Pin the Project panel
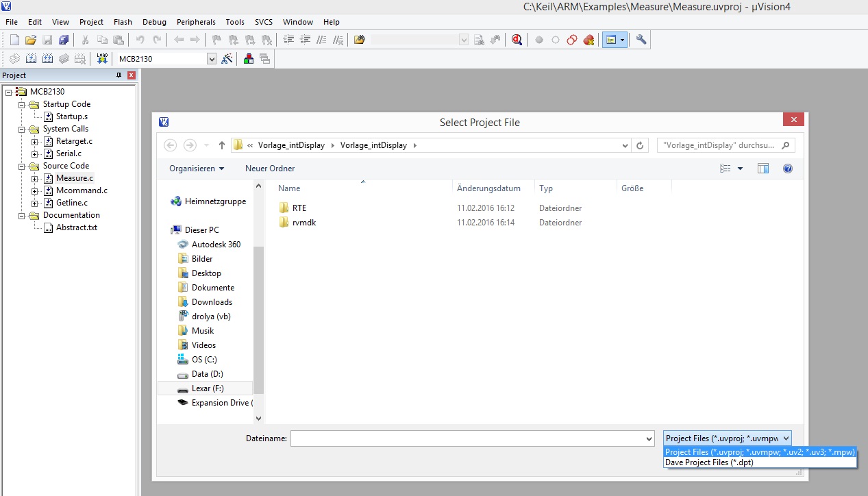The height and width of the screenshot is (496, 868). [119, 75]
